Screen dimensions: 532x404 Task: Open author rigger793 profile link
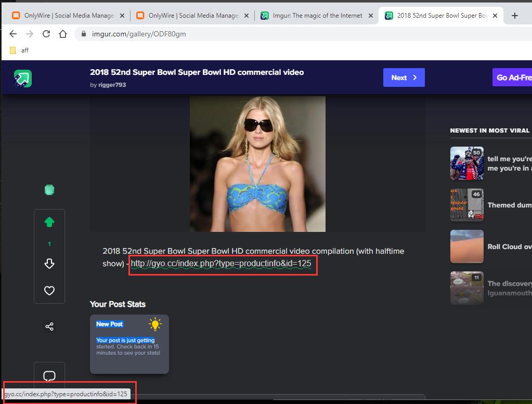click(x=112, y=85)
